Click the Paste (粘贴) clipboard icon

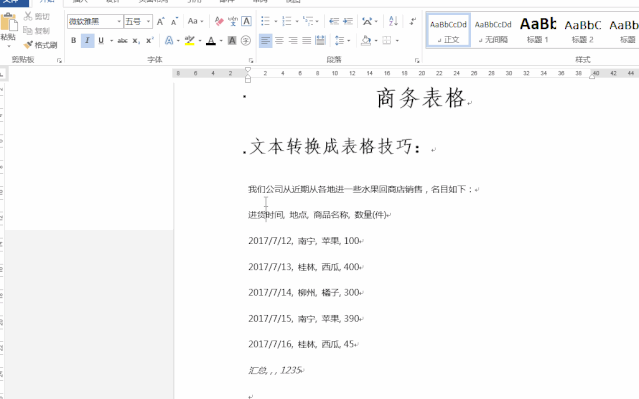pos(9,23)
